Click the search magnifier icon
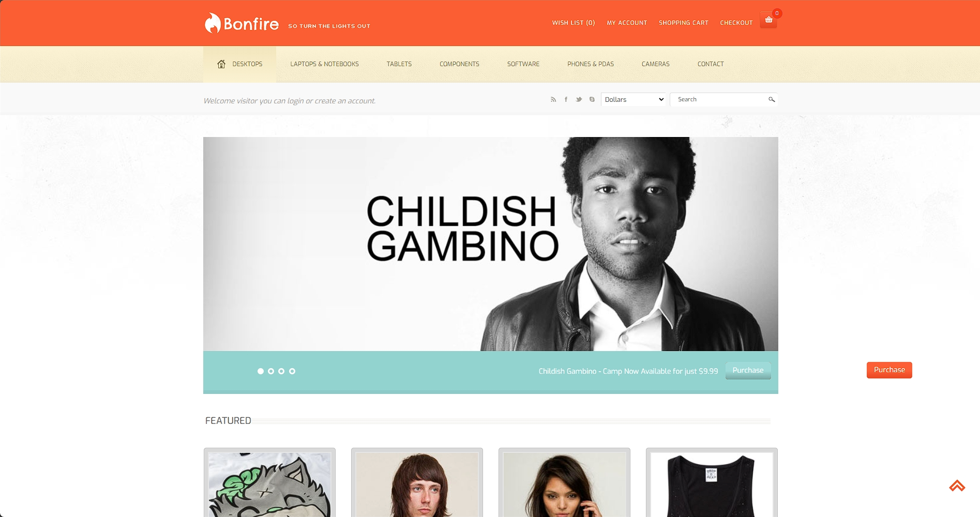 [772, 99]
